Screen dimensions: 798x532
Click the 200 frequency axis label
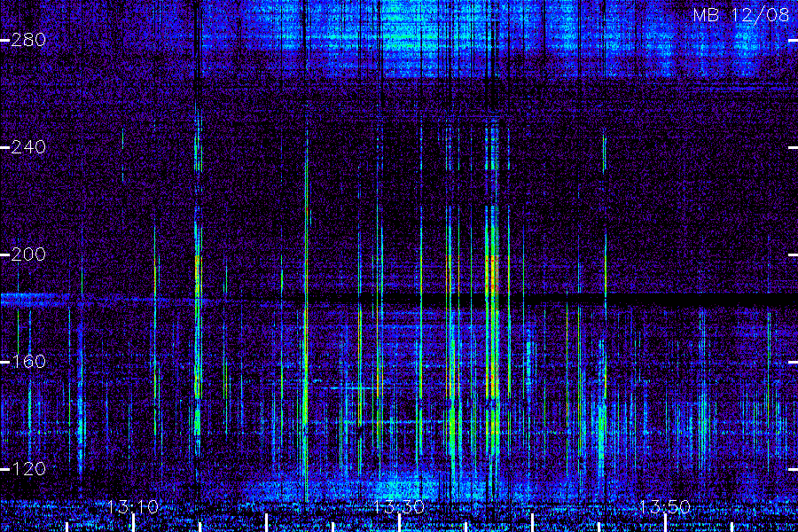click(x=28, y=254)
